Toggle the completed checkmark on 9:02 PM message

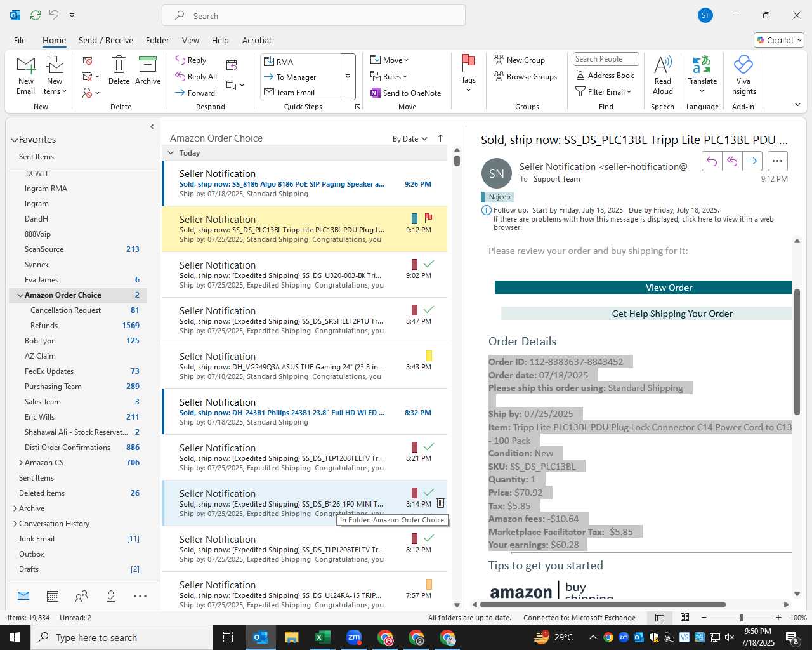(429, 263)
